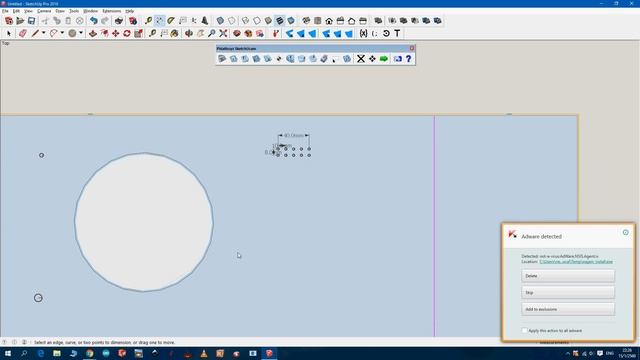The image size is (640, 360).
Task: Choose the Line pencil tool
Action: click(35, 33)
